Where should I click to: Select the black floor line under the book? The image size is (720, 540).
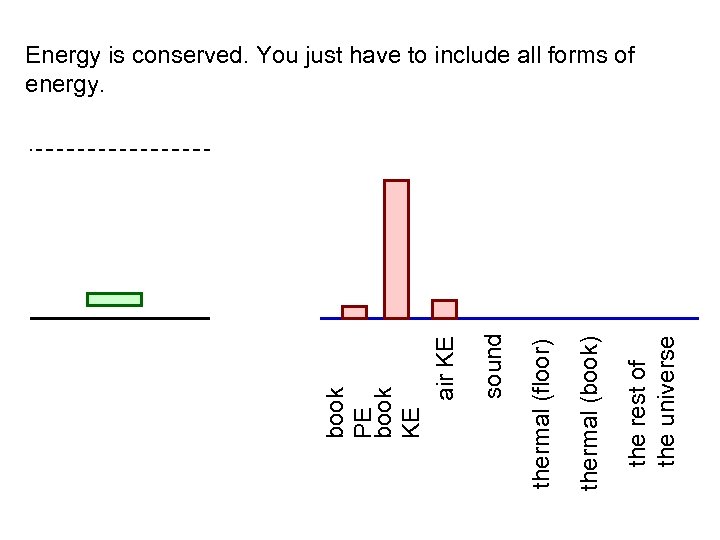[x=120, y=318]
